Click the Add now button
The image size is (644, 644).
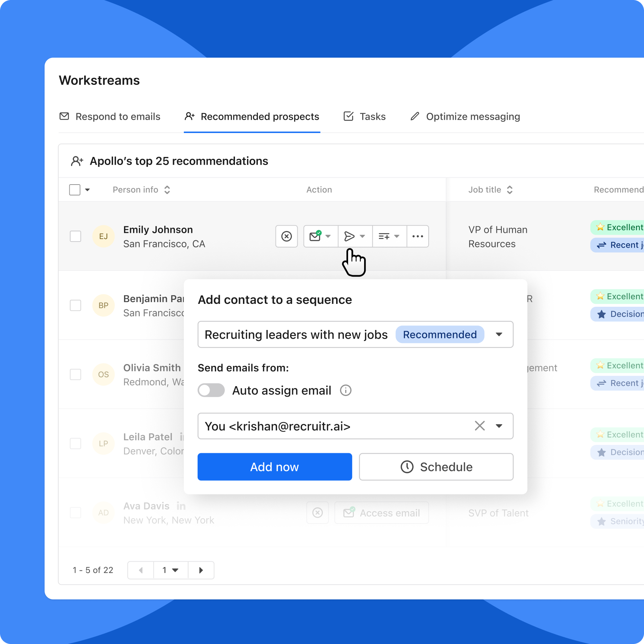point(274,467)
